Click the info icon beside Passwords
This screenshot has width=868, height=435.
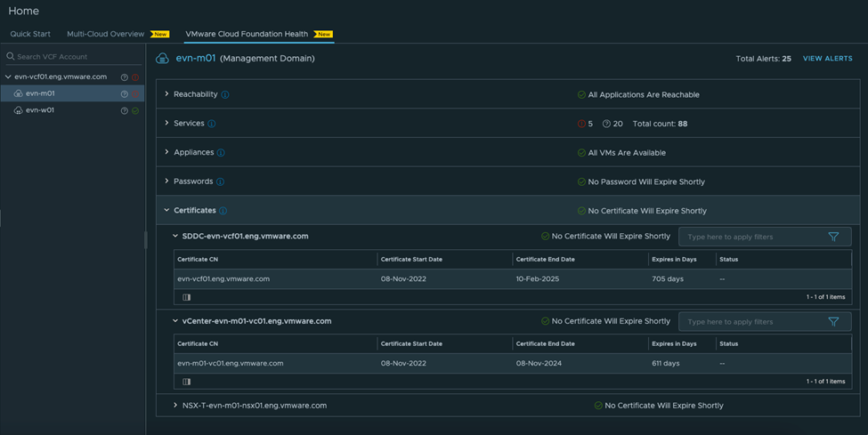[x=220, y=181]
